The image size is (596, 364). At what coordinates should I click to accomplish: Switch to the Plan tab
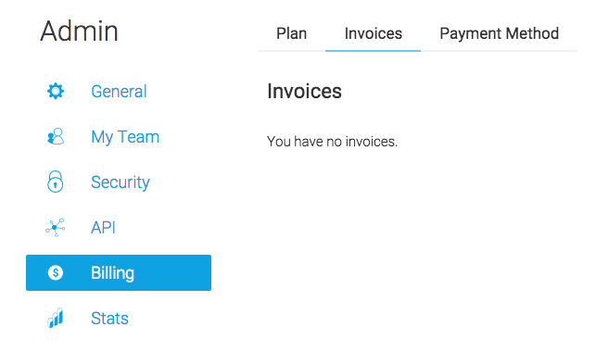(292, 33)
